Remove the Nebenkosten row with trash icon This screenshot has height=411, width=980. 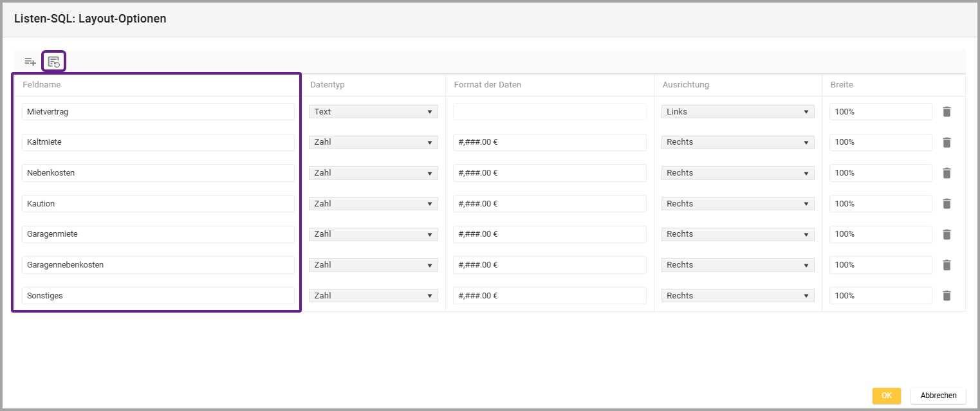point(947,173)
